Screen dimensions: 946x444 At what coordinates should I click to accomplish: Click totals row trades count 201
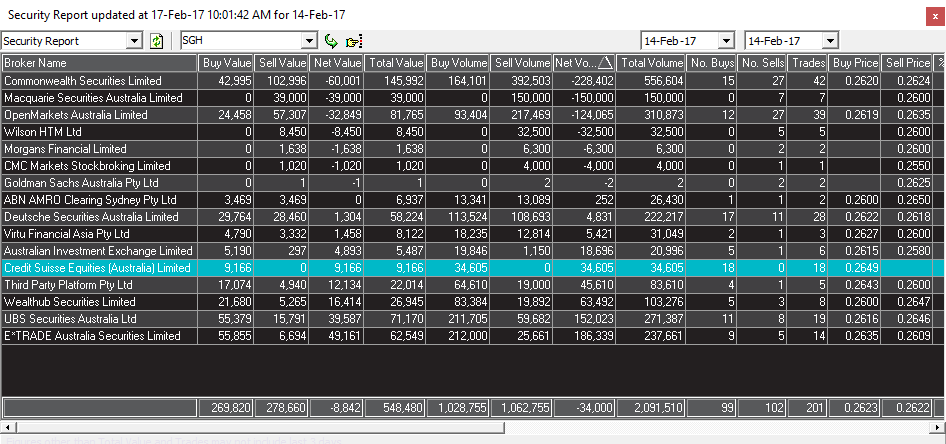[x=807, y=408]
